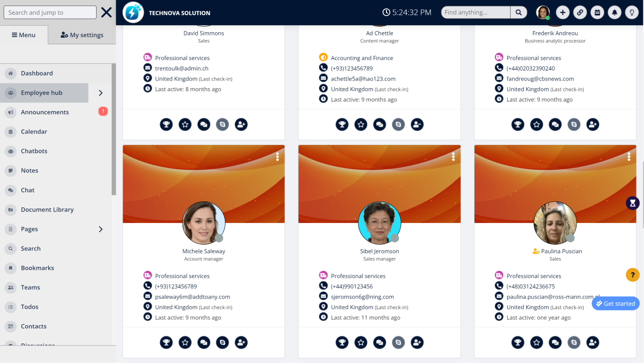The width and height of the screenshot is (644, 363).
Task: Star Frederik Andreou's profile card
Action: pyautogui.click(x=536, y=124)
